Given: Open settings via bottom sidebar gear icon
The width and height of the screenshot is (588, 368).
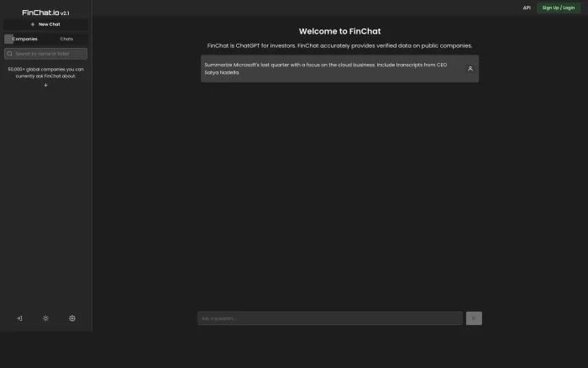Looking at the screenshot, I should click(72, 318).
